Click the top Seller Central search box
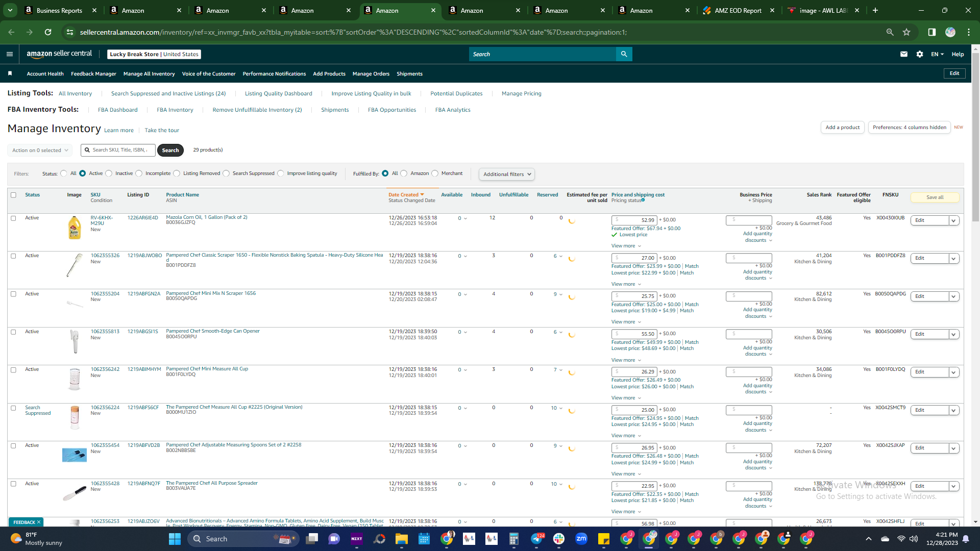This screenshot has width=980, height=551. [543, 54]
